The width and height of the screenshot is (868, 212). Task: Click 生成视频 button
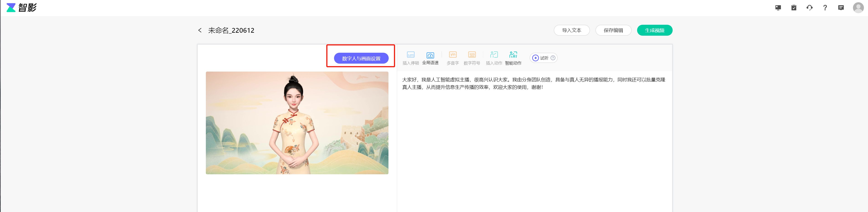pos(654,30)
